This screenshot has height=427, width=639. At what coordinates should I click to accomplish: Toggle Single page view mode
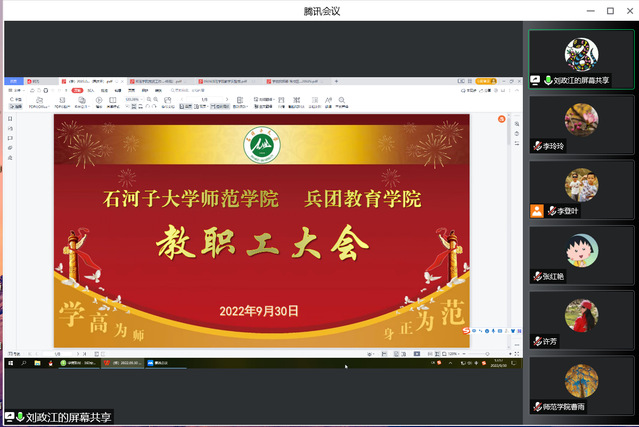[185, 106]
